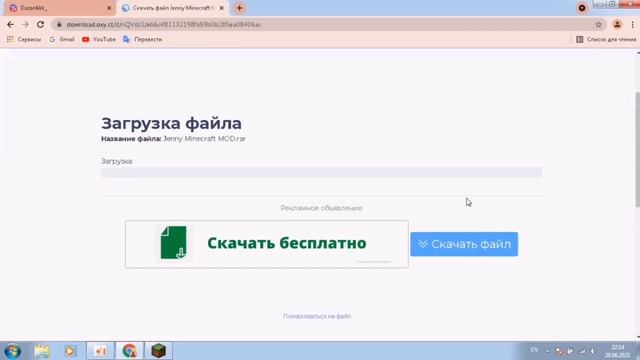Screen dimensions: 640x360
Task: Open the Пожаловаться на файл link
Action: pos(317,316)
